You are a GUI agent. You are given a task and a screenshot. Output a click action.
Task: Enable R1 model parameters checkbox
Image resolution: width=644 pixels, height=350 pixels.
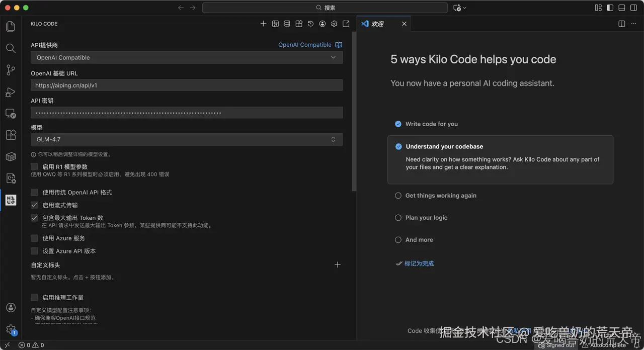click(x=34, y=166)
